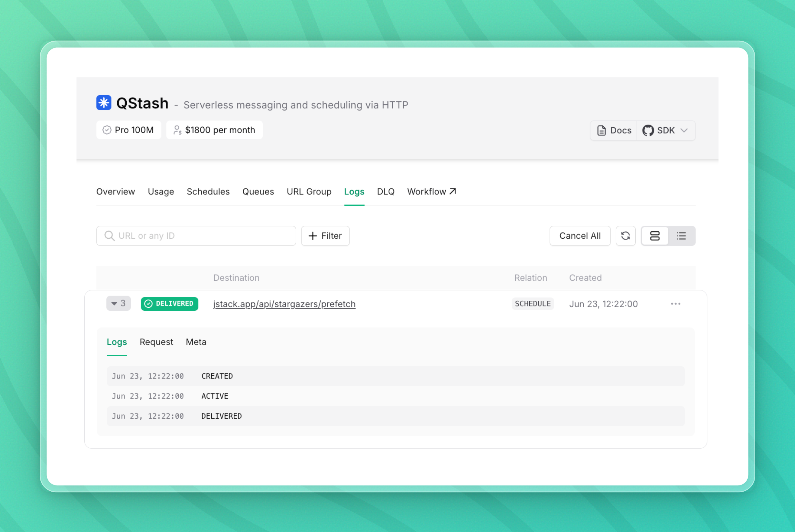Click the Cancel All button
This screenshot has height=532, width=795.
coord(580,236)
